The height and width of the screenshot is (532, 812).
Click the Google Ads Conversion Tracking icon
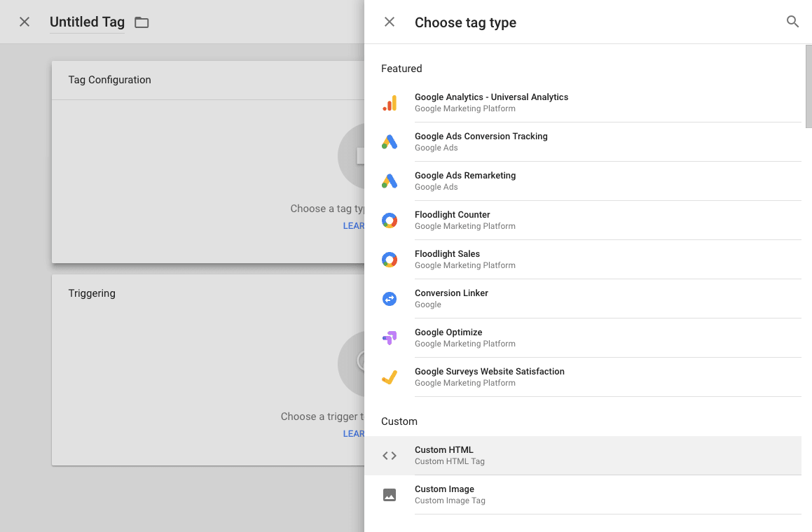390,142
